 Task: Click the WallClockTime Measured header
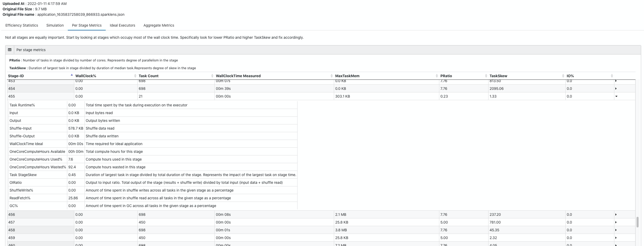[x=238, y=76]
